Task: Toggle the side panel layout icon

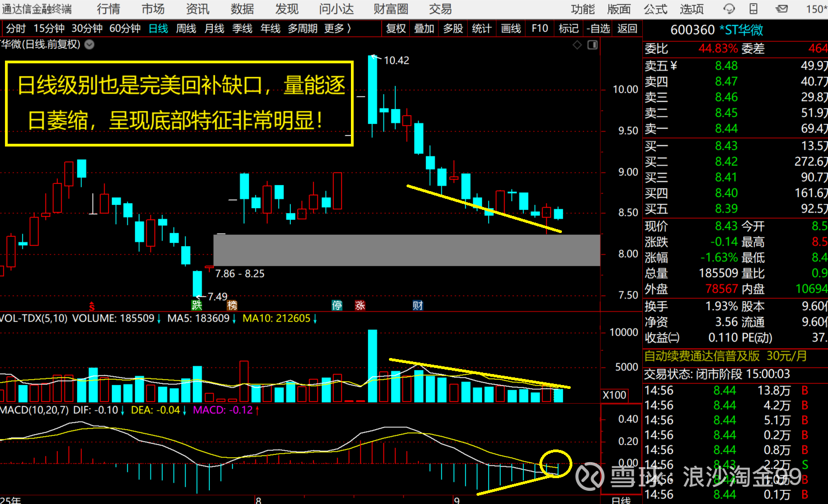Action: tap(593, 45)
